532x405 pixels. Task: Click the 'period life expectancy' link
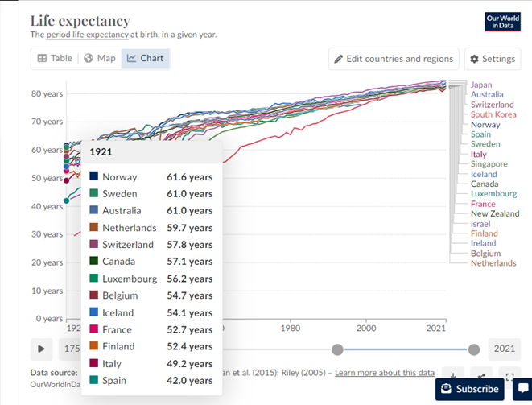(x=88, y=35)
